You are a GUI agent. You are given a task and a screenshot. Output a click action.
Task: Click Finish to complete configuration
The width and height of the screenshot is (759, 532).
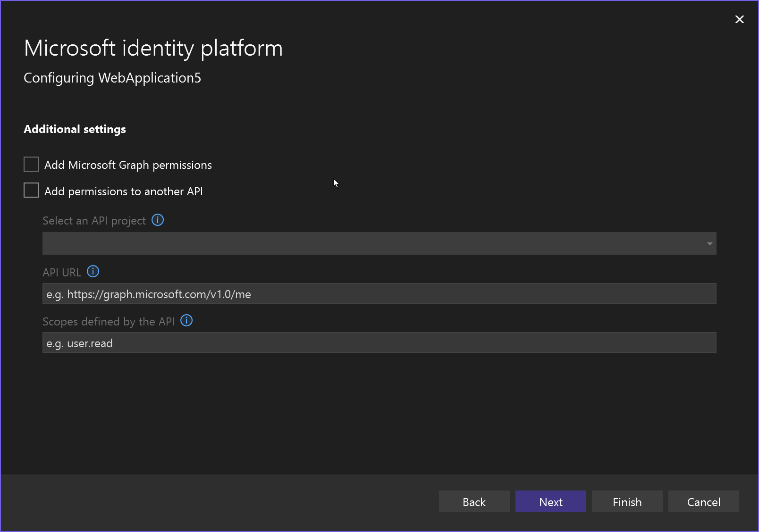click(x=627, y=501)
